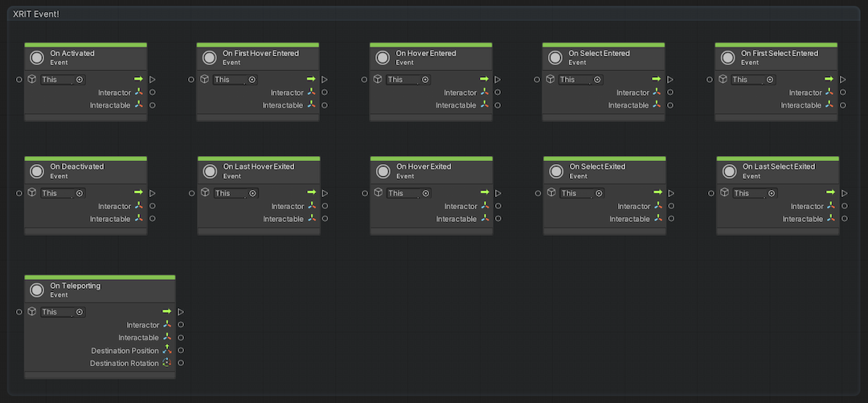The height and width of the screenshot is (403, 868).
Task: Open object picker for On Last Select Exited target
Action: [x=772, y=193]
